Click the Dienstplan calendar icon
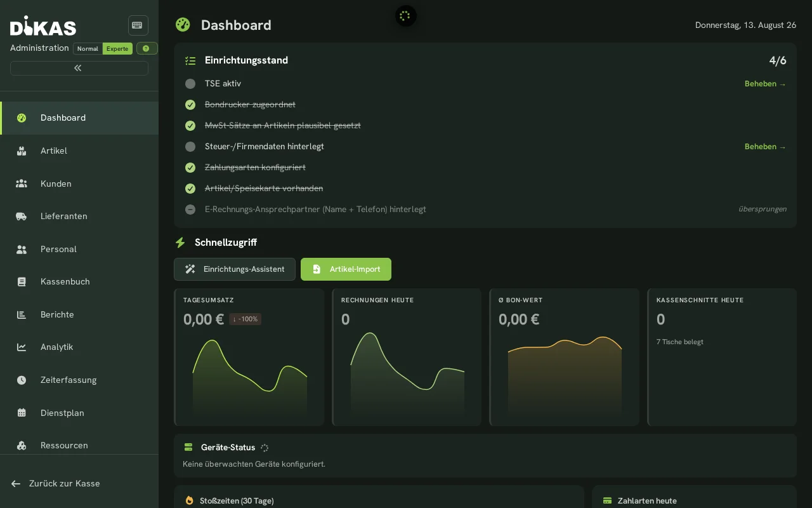This screenshot has height=508, width=812. [x=22, y=413]
